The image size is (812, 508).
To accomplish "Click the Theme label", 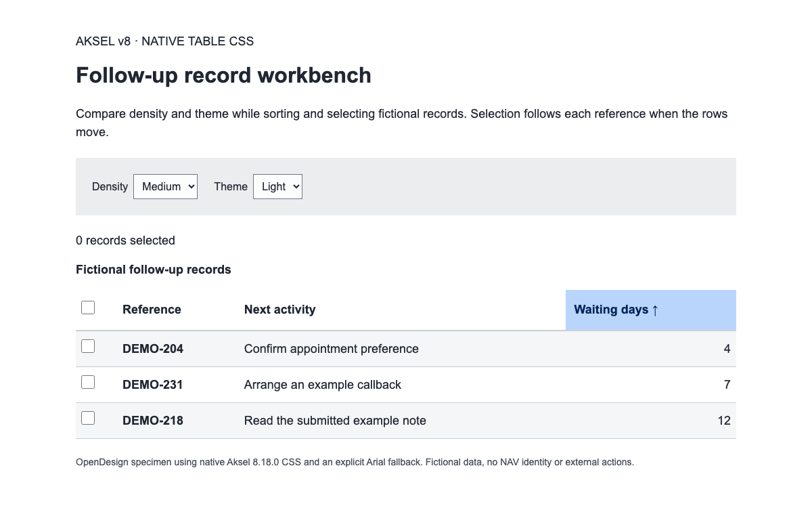I will pos(231,186).
